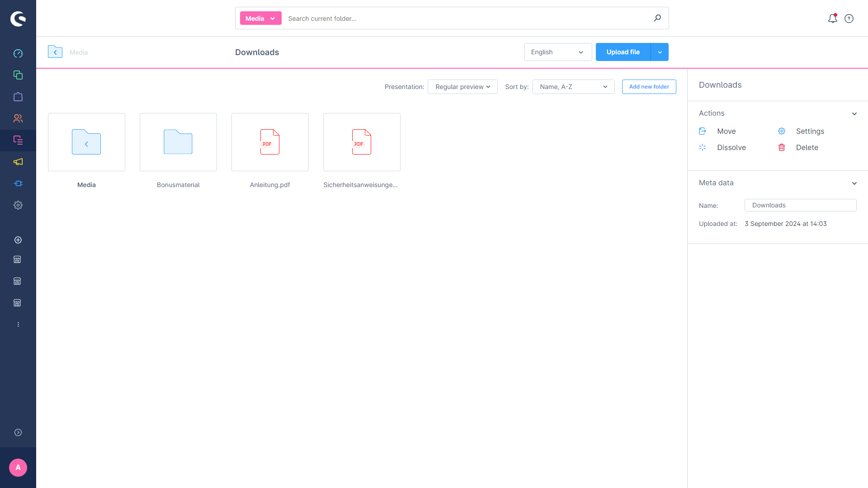Click the Dissolve action label

(731, 147)
